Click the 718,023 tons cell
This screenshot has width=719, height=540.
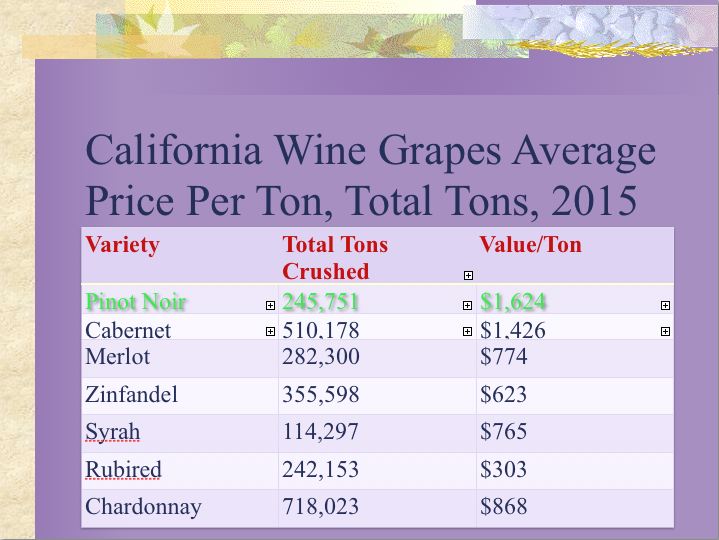tap(320, 507)
